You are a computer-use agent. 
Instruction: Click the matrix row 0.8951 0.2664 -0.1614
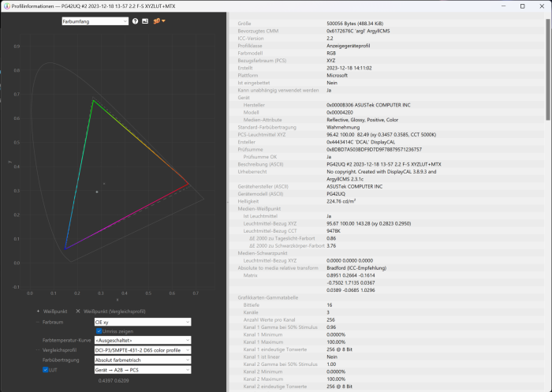tap(351, 275)
